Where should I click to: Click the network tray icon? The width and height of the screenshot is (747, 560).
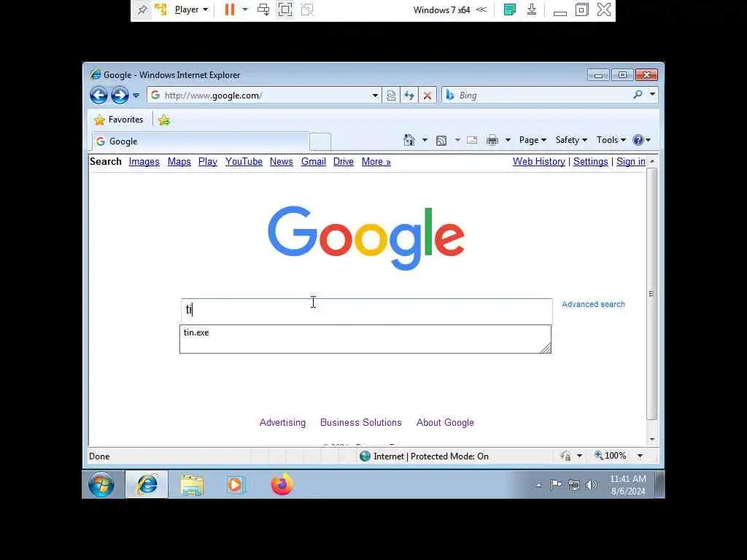click(574, 485)
